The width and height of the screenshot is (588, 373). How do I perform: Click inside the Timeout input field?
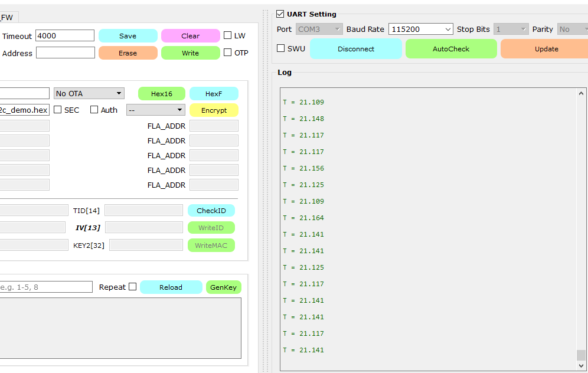65,36
